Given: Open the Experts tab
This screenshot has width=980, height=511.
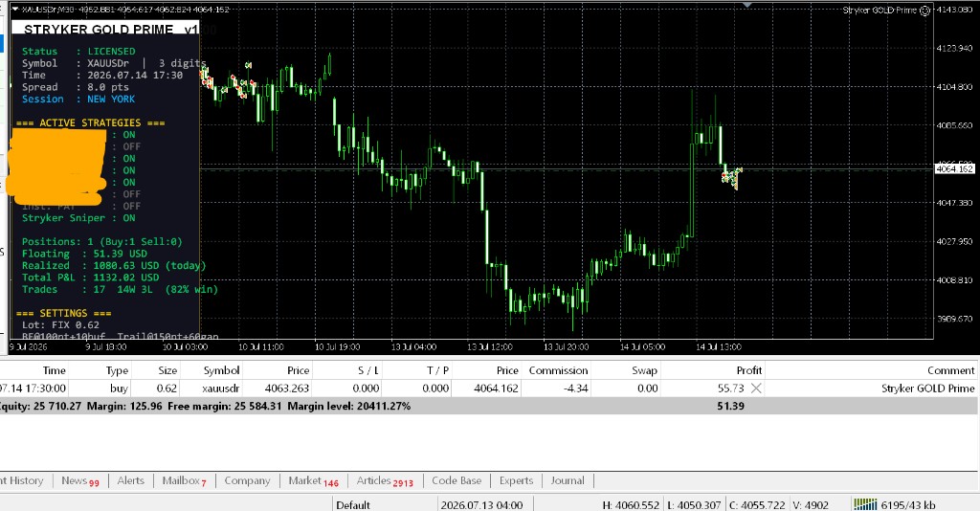Looking at the screenshot, I should tap(516, 480).
